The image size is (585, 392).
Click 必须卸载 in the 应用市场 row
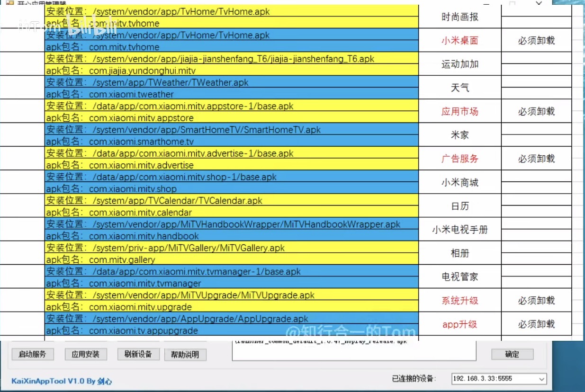click(x=536, y=111)
